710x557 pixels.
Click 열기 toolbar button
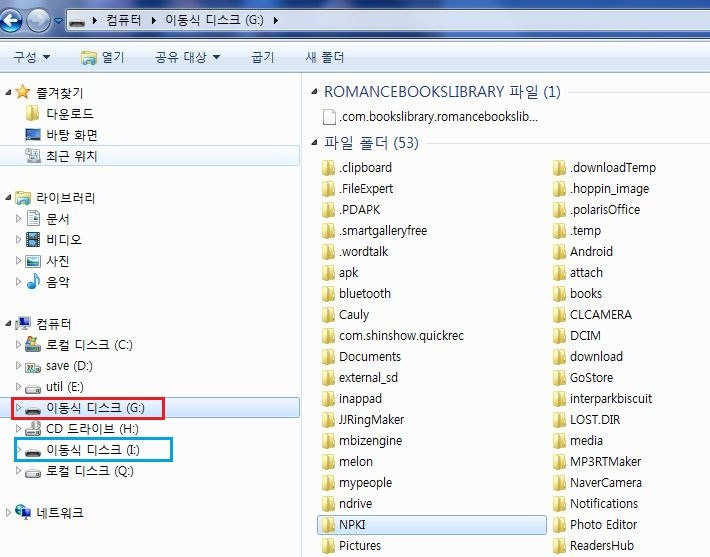103,57
